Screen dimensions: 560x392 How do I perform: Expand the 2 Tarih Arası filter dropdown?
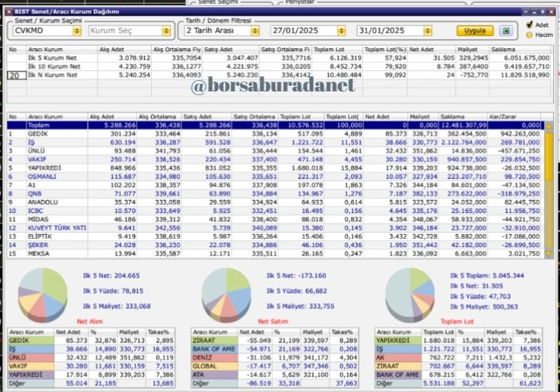pyautogui.click(x=255, y=31)
